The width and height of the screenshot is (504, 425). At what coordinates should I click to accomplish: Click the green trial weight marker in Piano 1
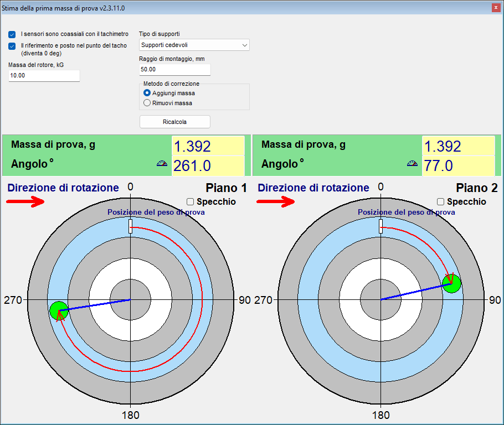pos(59,310)
